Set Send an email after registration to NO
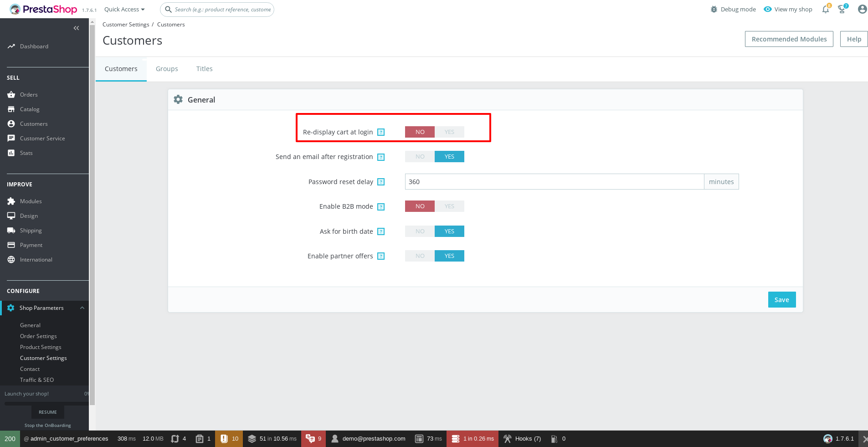 [x=420, y=157]
